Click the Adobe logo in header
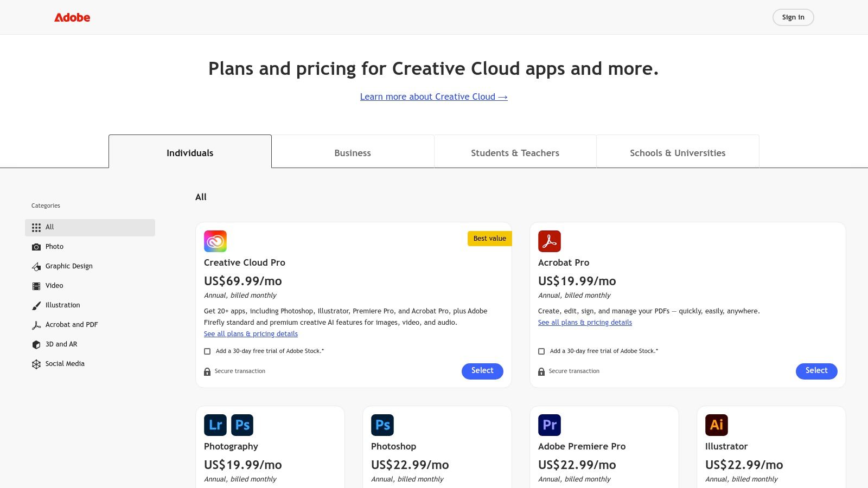This screenshot has width=868, height=488. [72, 17]
